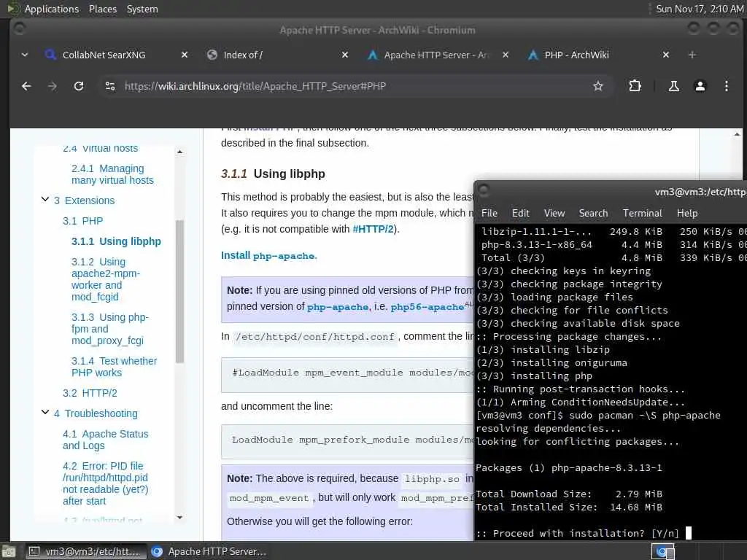Open the Places menu in top panel
Image resolution: width=747 pixels, height=560 pixels.
tap(102, 9)
